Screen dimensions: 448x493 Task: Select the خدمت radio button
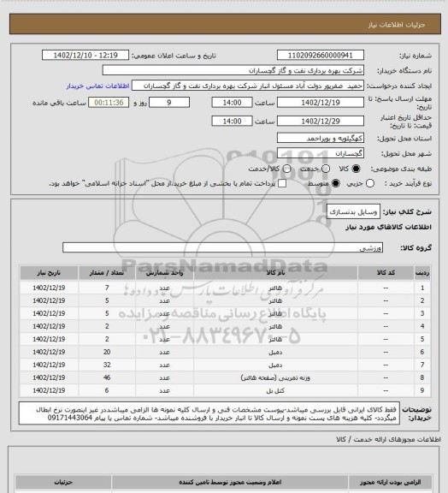[x=326, y=169]
